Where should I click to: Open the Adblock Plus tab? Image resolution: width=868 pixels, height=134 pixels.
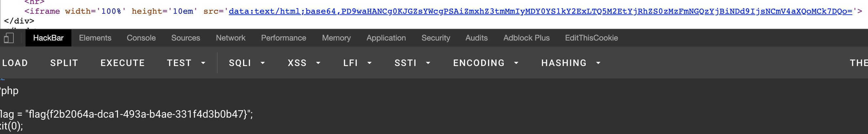(x=526, y=38)
